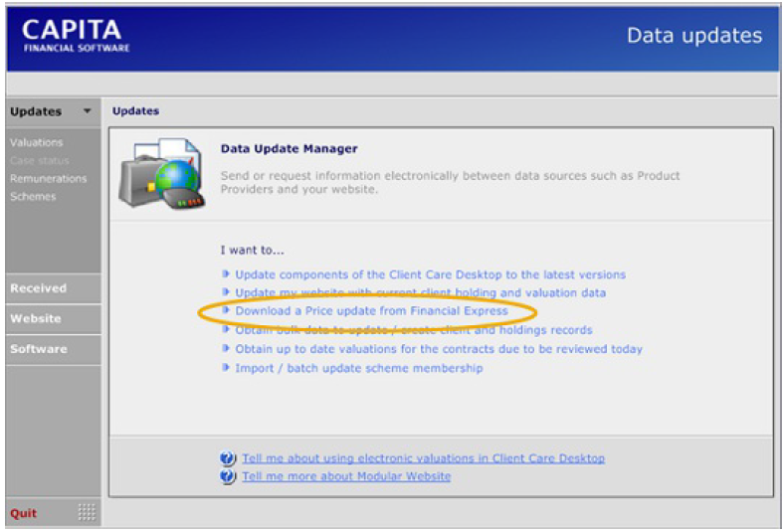
Task: Obtain up to date valuations for contracts
Action: click(x=439, y=349)
